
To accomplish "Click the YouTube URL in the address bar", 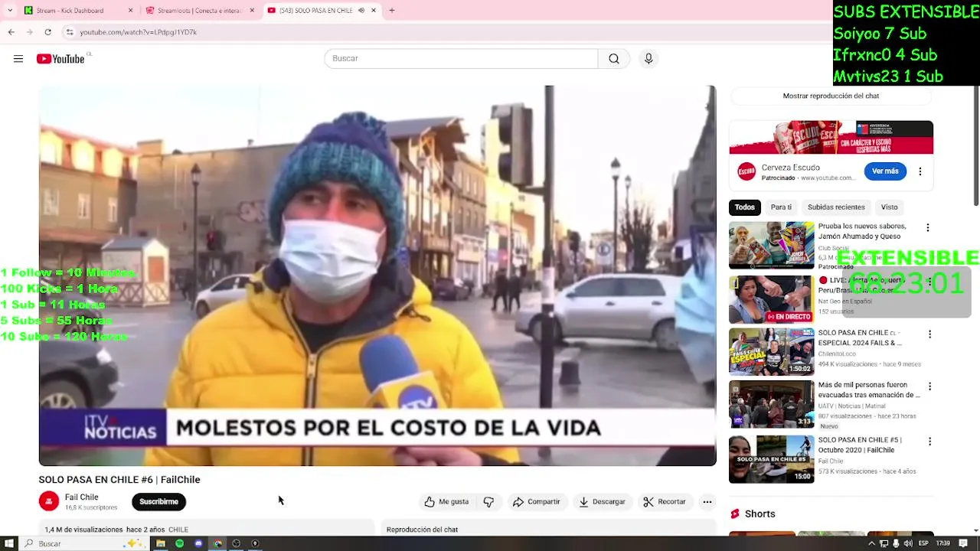I will 138,32.
